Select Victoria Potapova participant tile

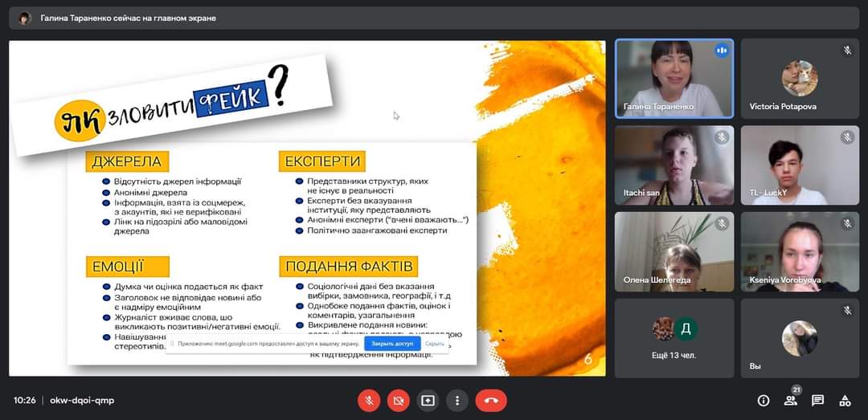tap(800, 78)
